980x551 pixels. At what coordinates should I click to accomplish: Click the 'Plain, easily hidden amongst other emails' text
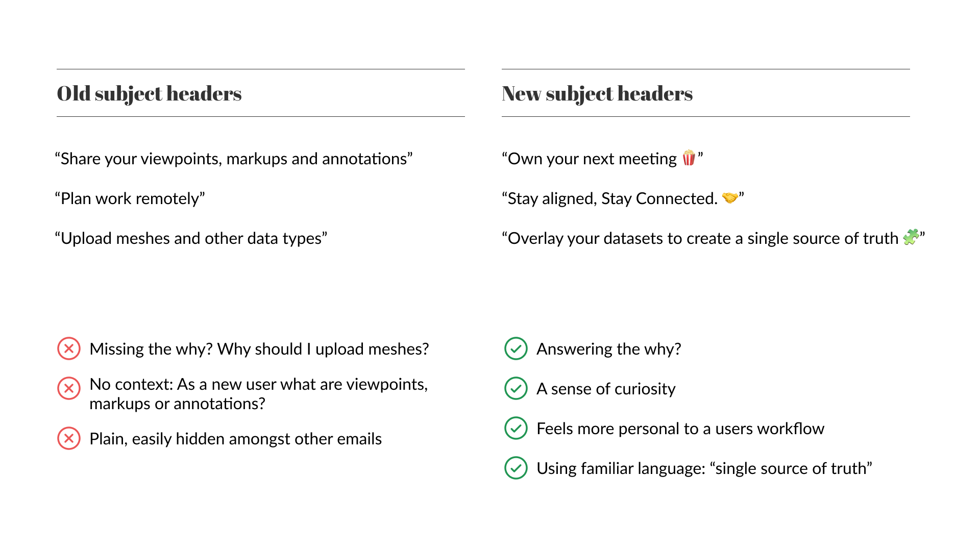(x=235, y=439)
